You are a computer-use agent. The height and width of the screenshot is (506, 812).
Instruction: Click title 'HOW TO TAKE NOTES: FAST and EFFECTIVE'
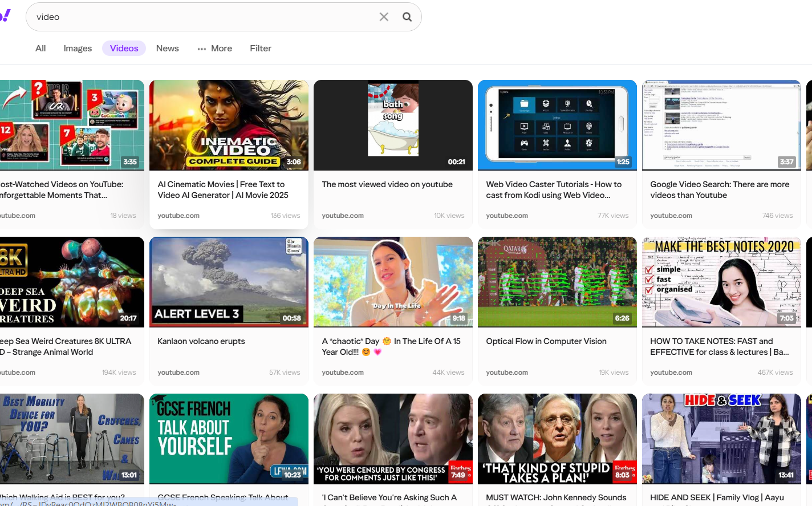point(720,347)
